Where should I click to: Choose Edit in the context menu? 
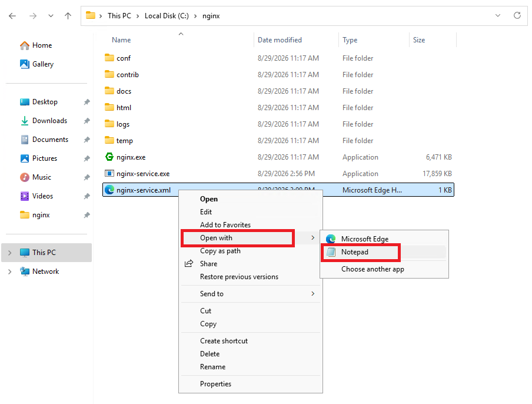pos(251,212)
